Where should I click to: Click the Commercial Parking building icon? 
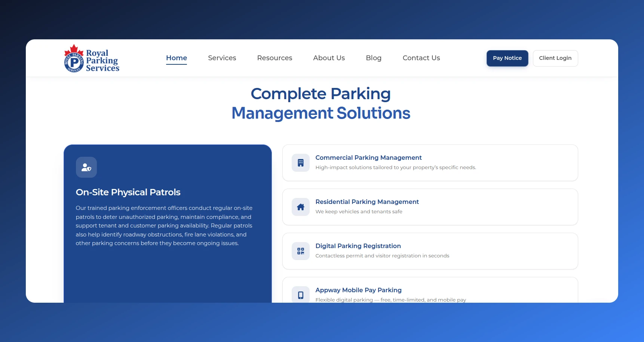(x=301, y=163)
